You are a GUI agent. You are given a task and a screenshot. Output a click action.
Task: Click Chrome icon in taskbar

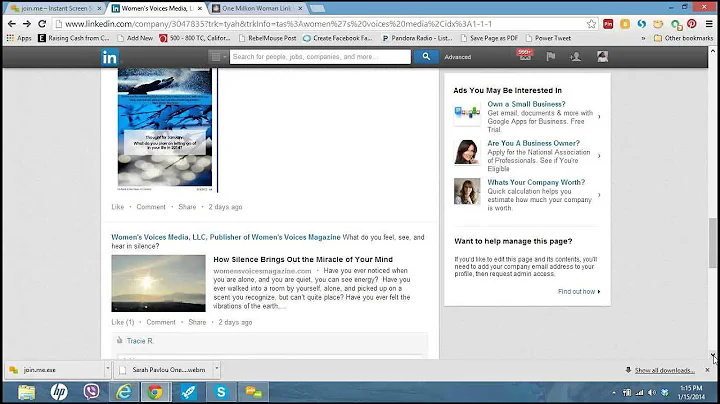pyautogui.click(x=155, y=392)
